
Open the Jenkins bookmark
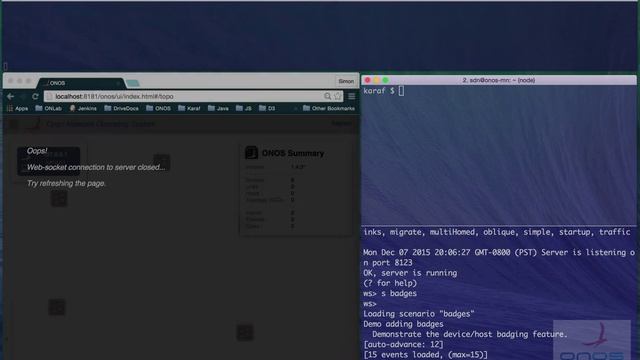tap(83, 108)
